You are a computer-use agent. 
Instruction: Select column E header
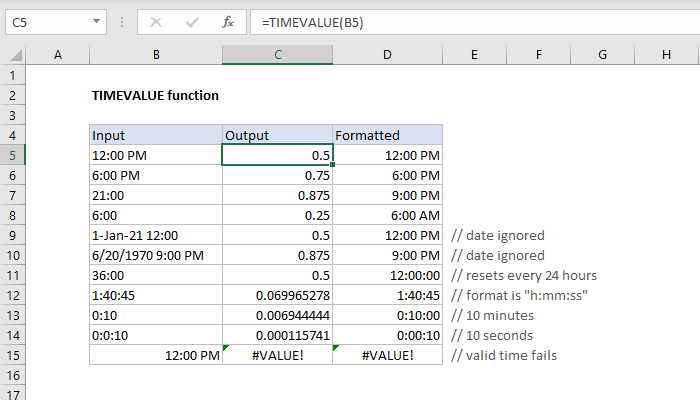(474, 55)
